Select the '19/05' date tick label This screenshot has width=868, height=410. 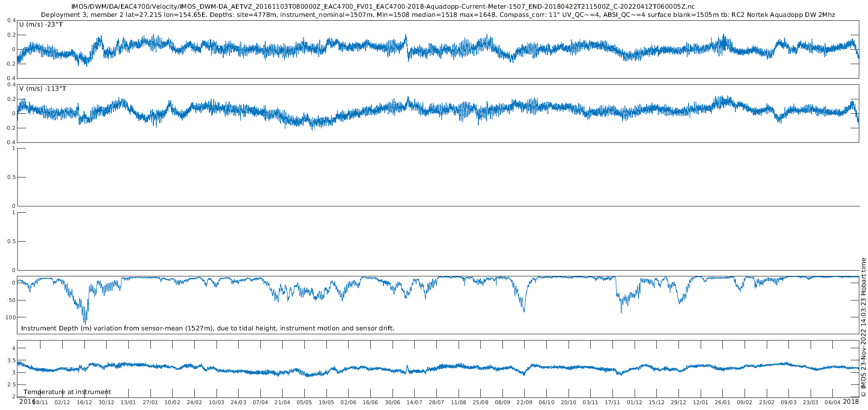pyautogui.click(x=326, y=402)
